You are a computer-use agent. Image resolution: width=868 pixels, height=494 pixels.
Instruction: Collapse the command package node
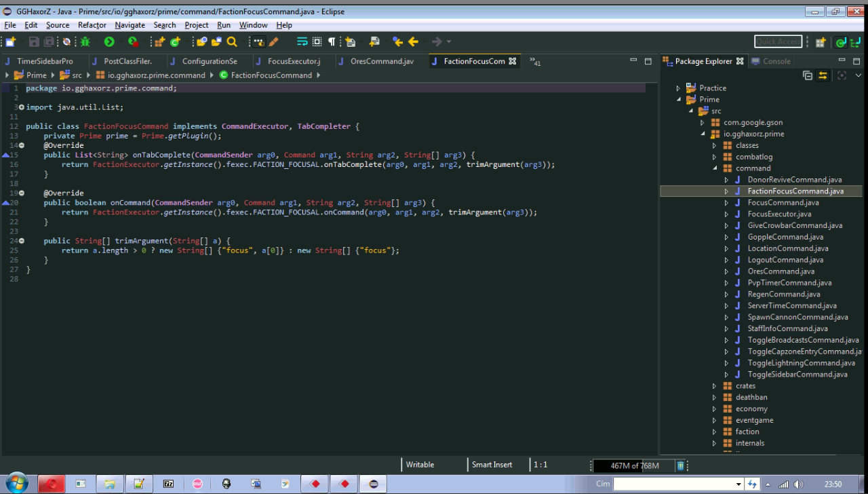click(714, 168)
